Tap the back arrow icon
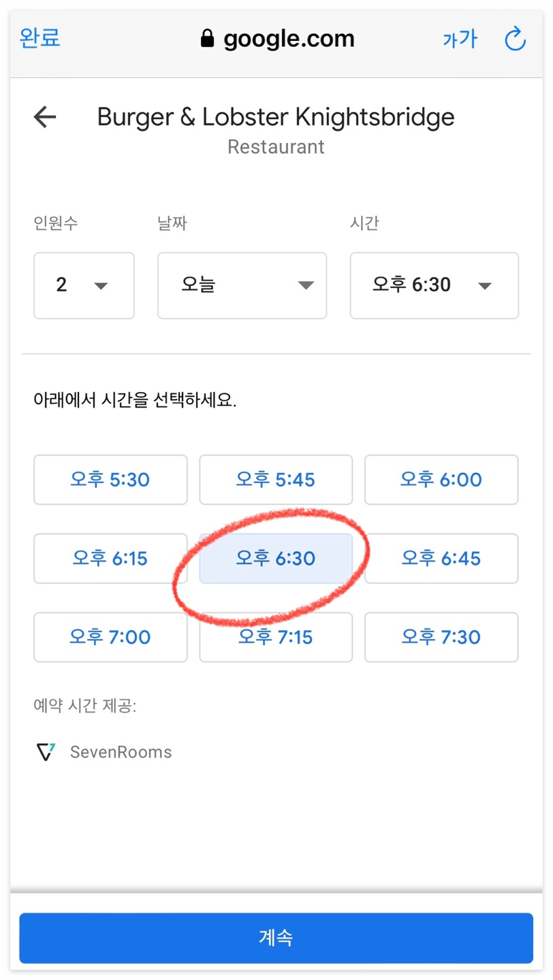Screen dimensions: 553x980 coord(45,117)
